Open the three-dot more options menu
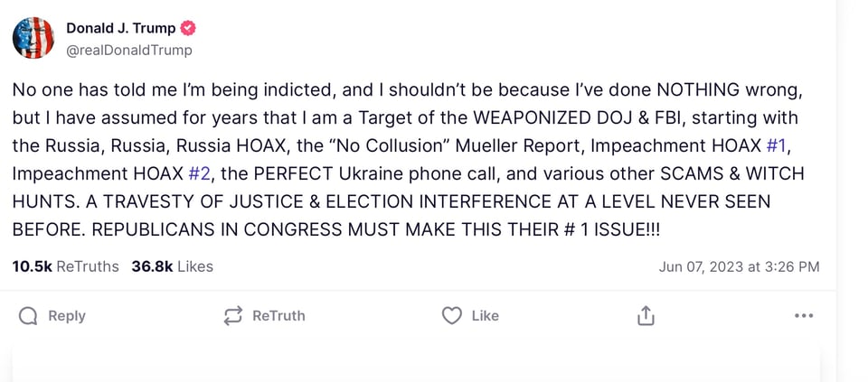The height and width of the screenshot is (382, 868). tap(803, 315)
